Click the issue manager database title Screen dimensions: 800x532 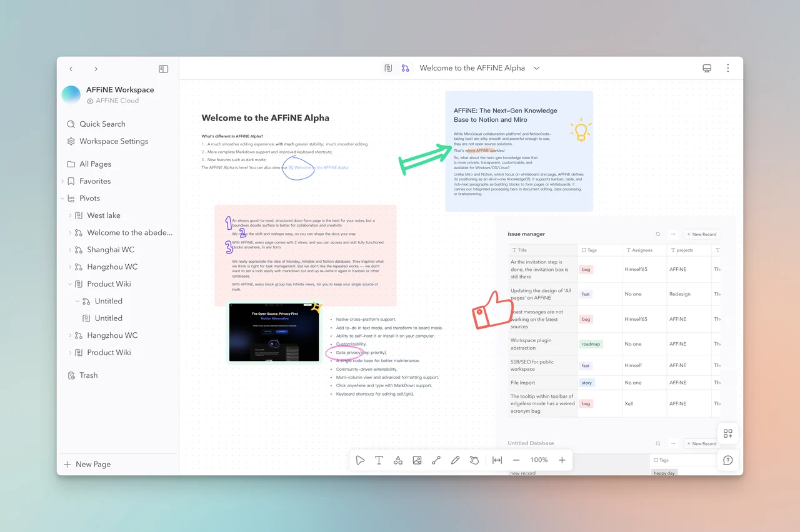[x=526, y=234]
